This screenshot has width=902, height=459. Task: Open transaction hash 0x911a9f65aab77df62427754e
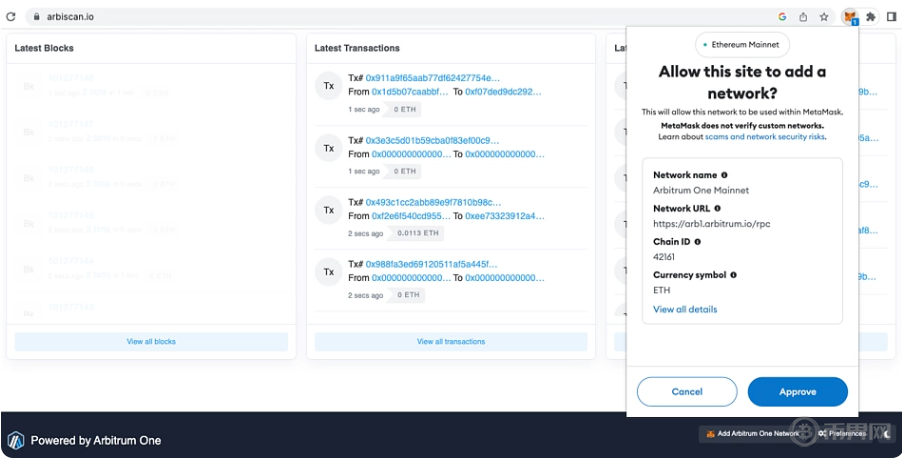(x=433, y=77)
